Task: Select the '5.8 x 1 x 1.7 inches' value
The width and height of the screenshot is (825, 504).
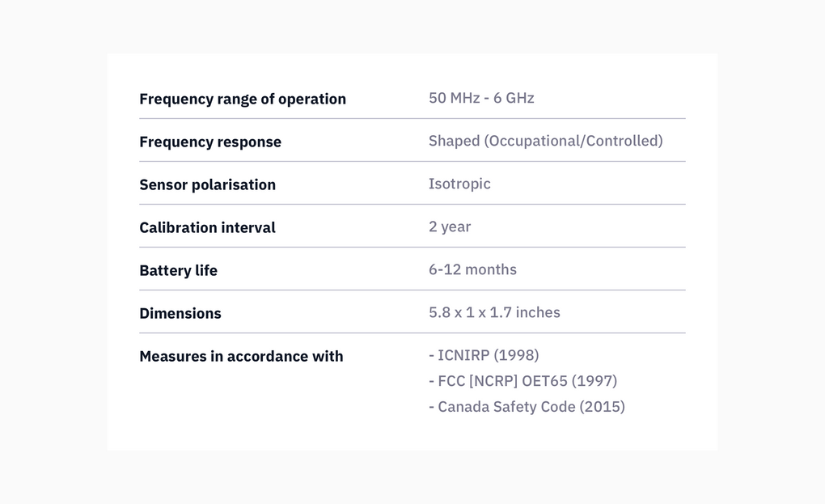Action: tap(494, 312)
